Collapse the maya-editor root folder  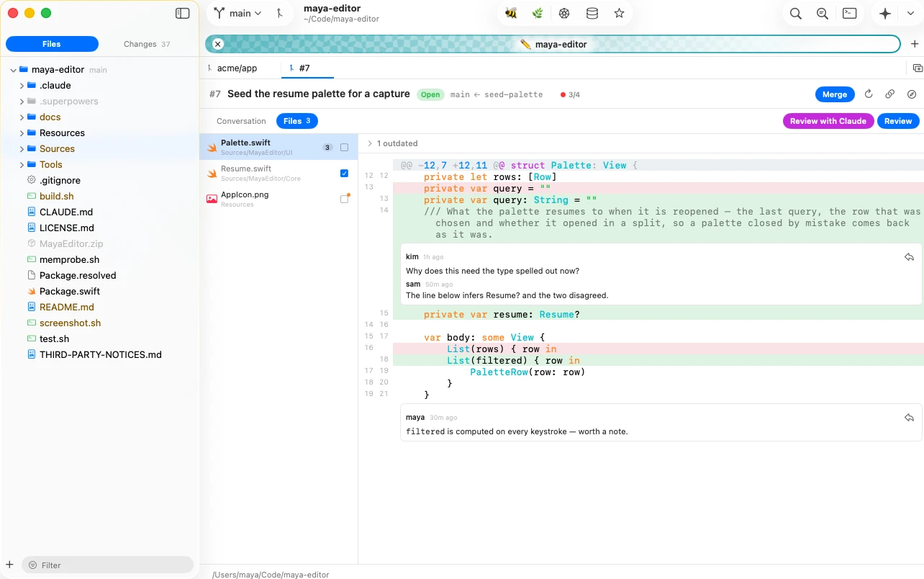click(x=13, y=70)
